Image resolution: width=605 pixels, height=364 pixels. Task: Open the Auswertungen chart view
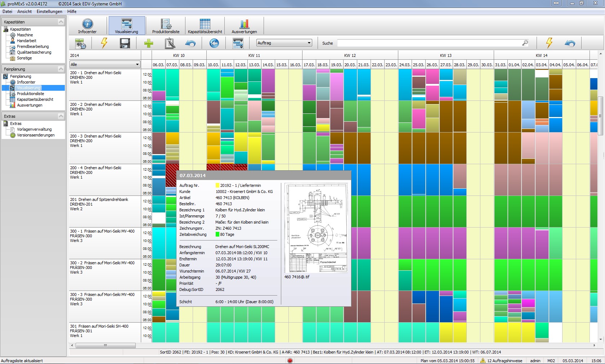(244, 26)
